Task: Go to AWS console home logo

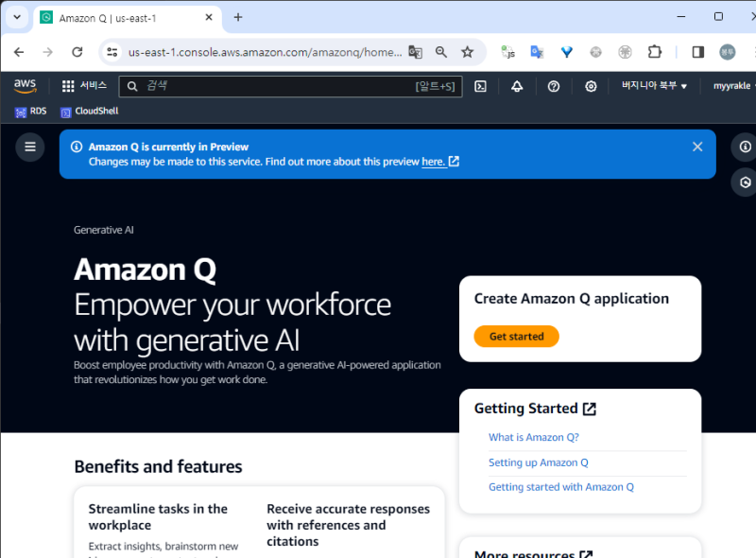Action: click(26, 86)
